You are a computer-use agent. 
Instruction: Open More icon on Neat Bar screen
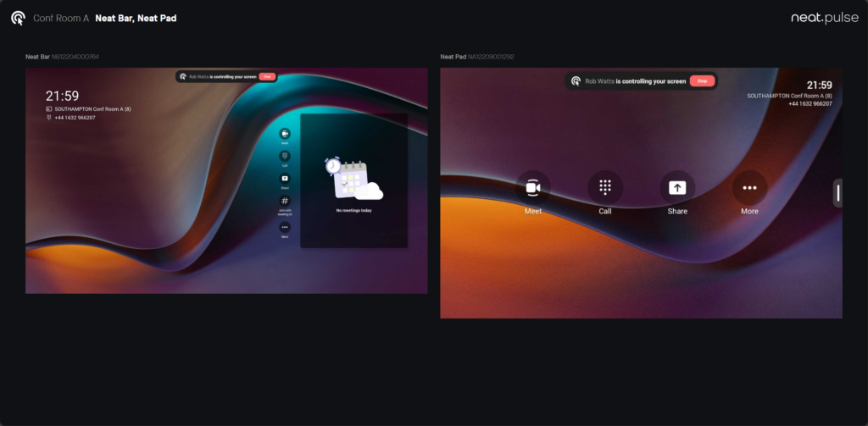pos(285,227)
